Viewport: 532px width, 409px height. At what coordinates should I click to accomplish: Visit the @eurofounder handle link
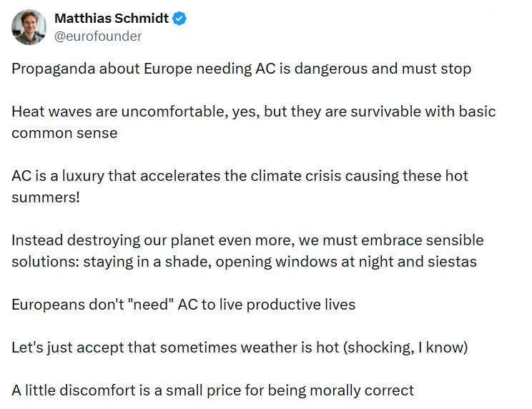98,36
